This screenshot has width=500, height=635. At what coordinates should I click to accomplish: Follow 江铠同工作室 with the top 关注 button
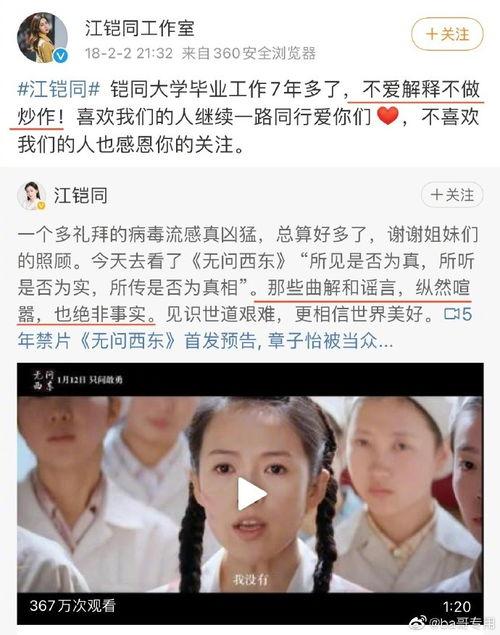coord(447,34)
